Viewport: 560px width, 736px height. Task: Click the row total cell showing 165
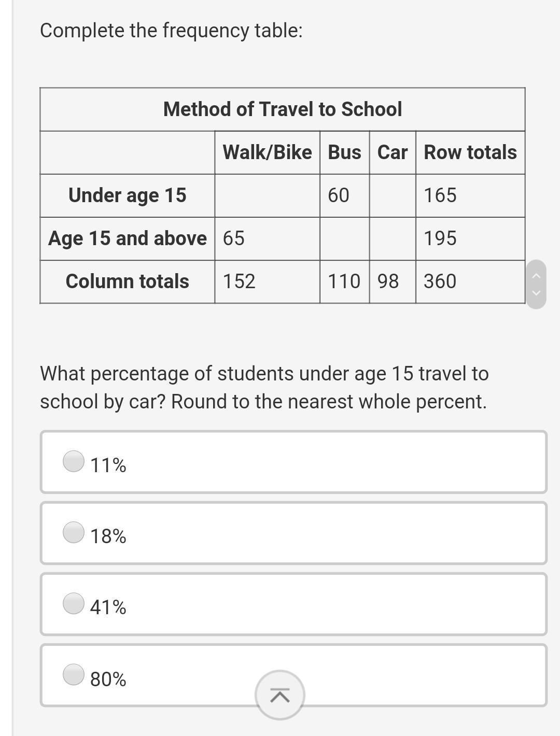[470, 195]
